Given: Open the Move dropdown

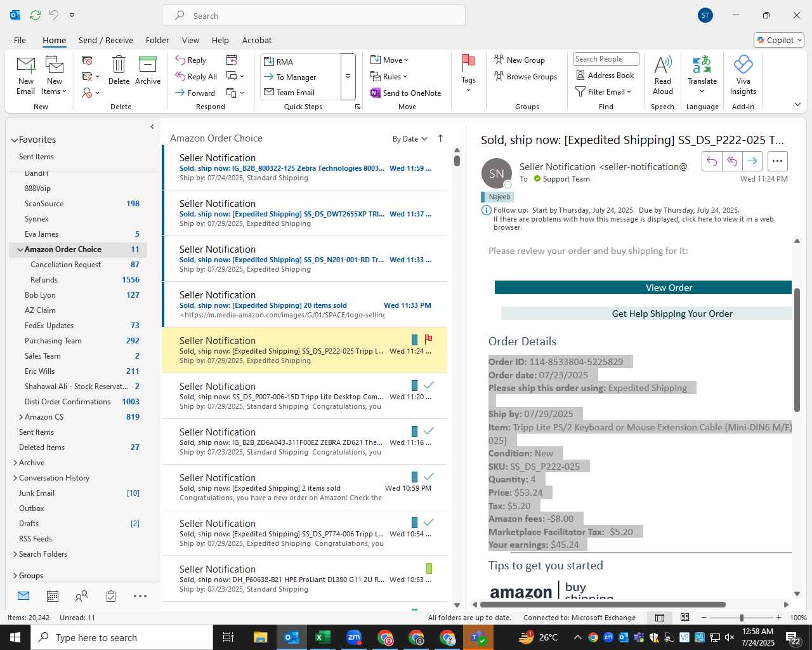Looking at the screenshot, I should click(390, 60).
